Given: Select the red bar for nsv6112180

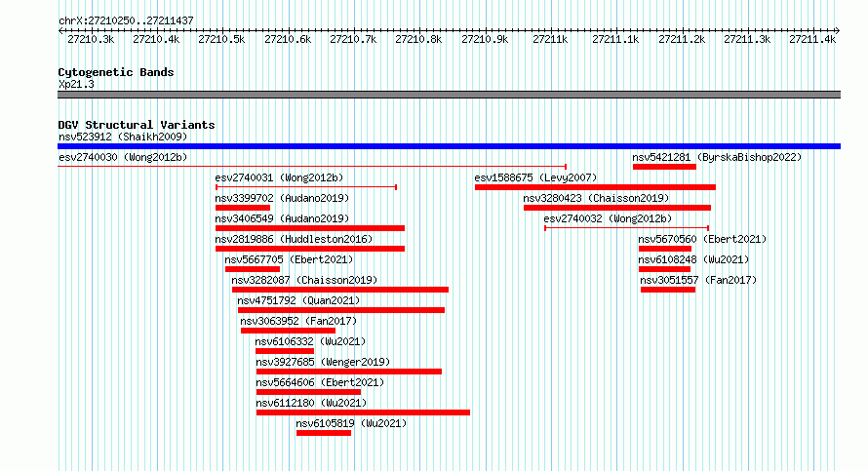Looking at the screenshot, I should 363,412.
